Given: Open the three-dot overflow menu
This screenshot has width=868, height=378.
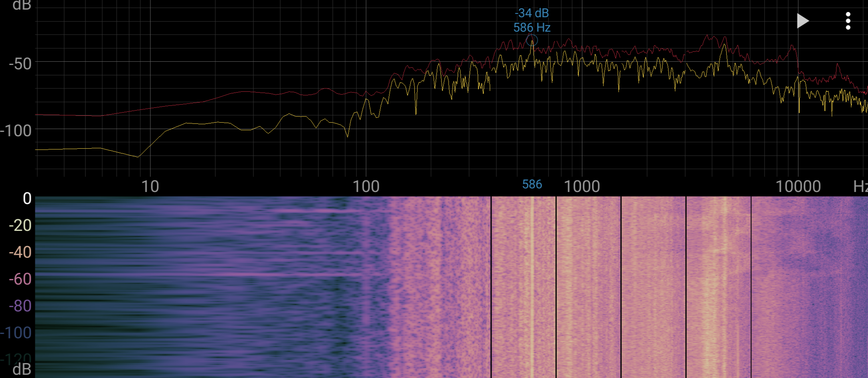Looking at the screenshot, I should 848,21.
